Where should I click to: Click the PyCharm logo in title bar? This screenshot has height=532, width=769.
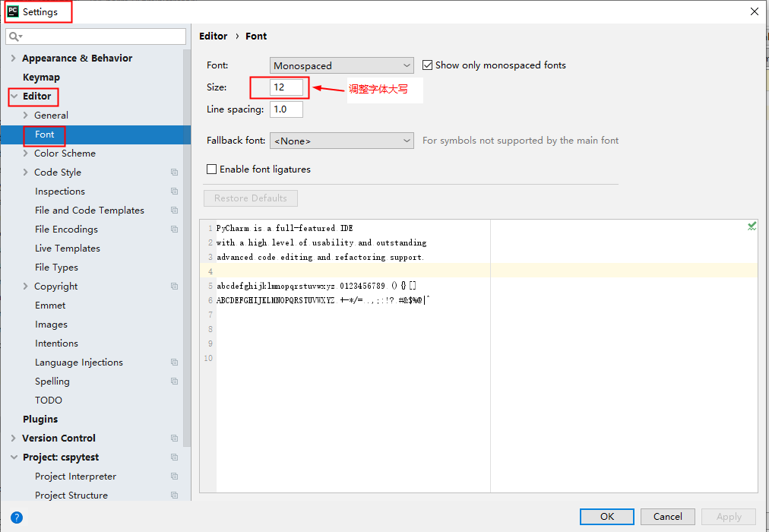coord(13,11)
